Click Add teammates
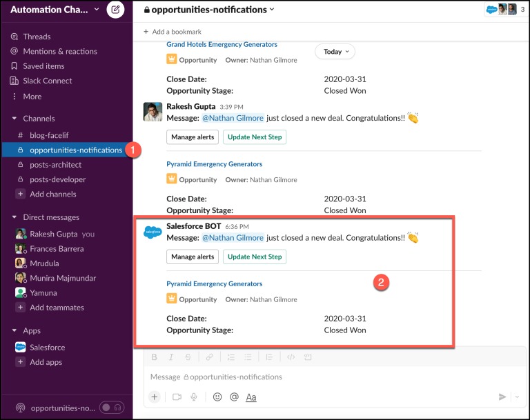This screenshot has width=530, height=420. click(50, 308)
